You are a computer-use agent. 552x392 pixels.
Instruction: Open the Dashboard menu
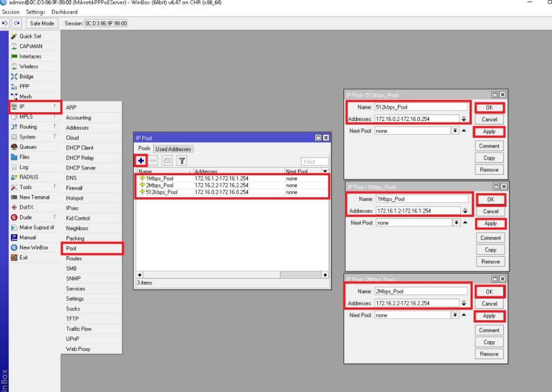pyautogui.click(x=65, y=12)
